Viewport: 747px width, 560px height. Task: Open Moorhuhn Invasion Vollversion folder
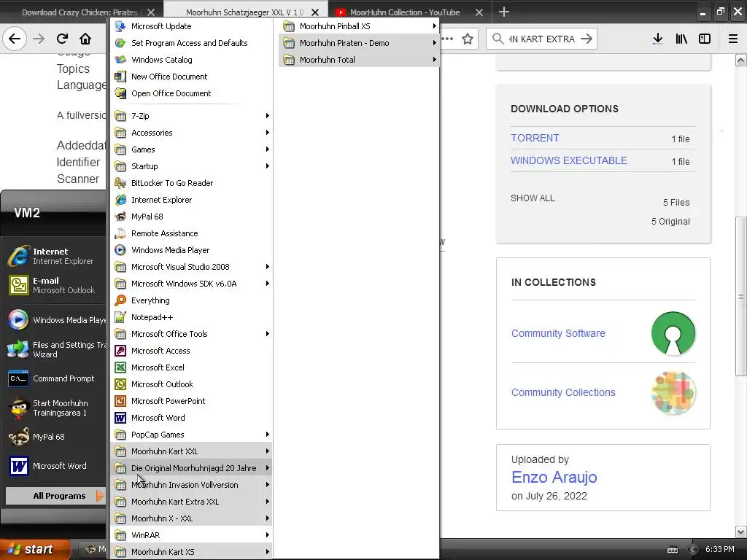click(191, 485)
